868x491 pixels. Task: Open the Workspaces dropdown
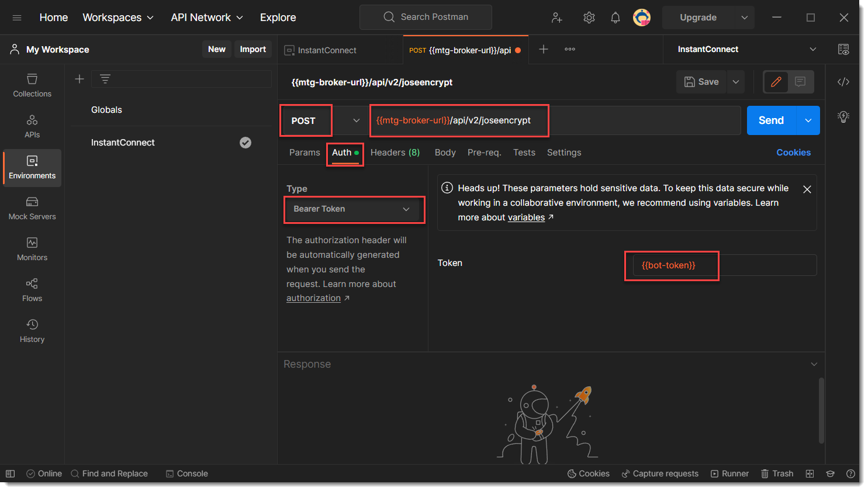118,18
